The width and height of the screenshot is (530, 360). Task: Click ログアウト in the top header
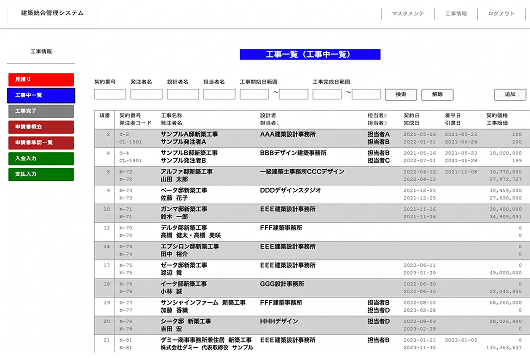pos(501,14)
